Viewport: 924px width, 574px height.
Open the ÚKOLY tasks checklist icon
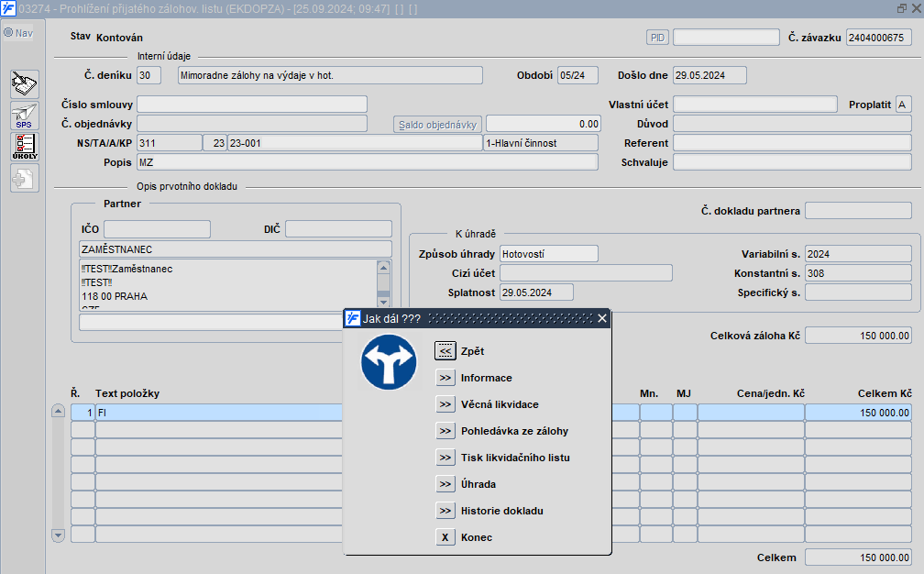24,147
